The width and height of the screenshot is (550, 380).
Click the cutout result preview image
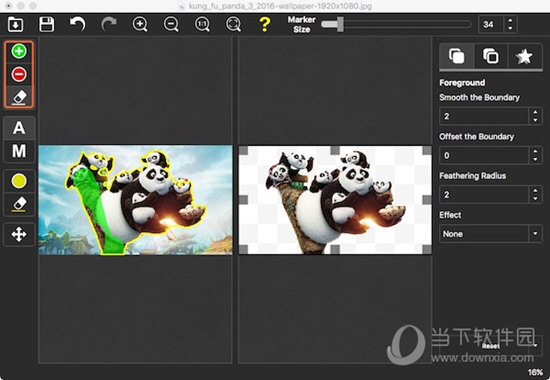click(335, 200)
